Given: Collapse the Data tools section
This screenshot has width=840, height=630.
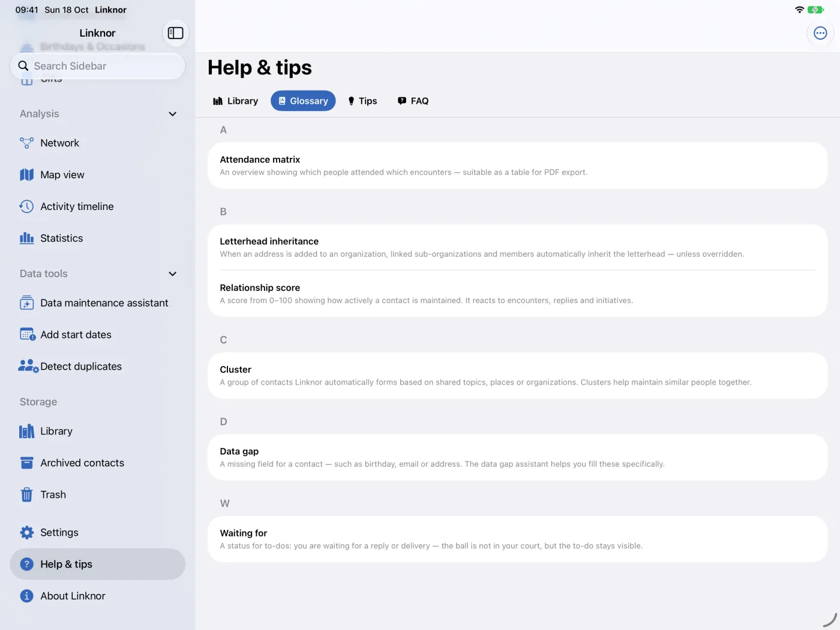Looking at the screenshot, I should pyautogui.click(x=172, y=274).
